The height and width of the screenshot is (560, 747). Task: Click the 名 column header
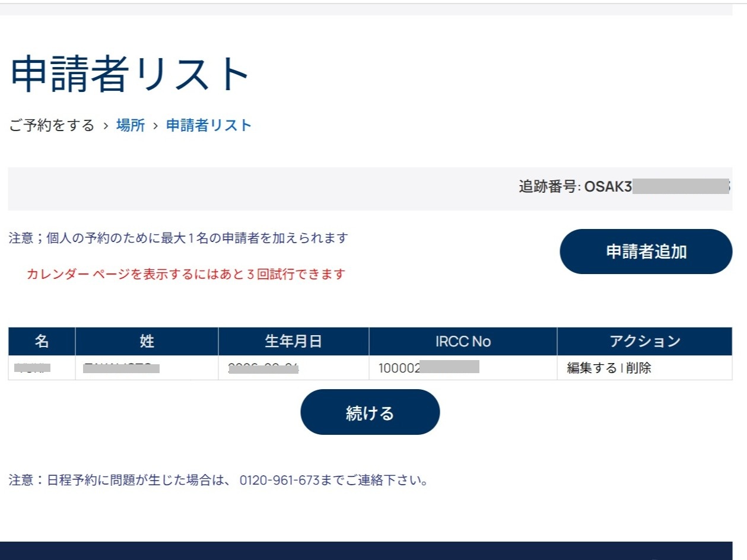tap(42, 341)
